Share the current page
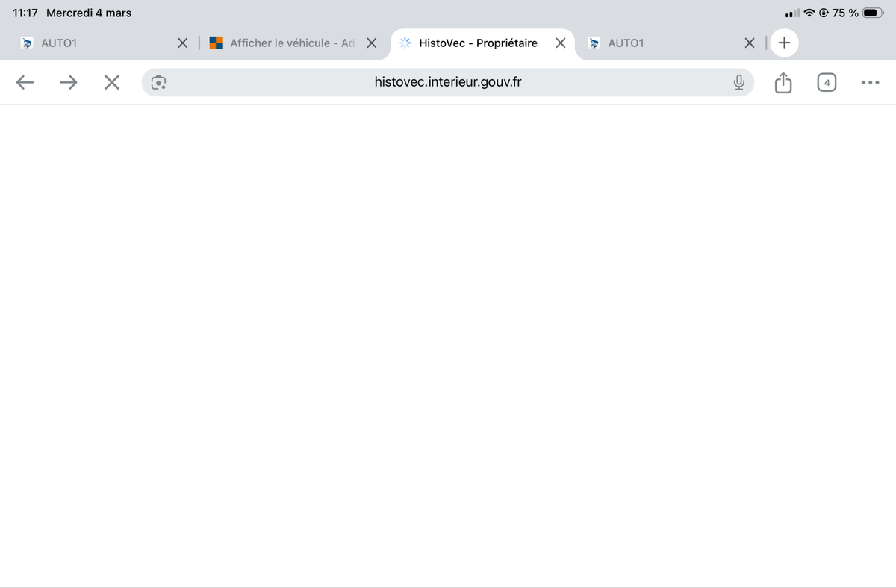Screen dimensions: 896x588 pos(783,82)
